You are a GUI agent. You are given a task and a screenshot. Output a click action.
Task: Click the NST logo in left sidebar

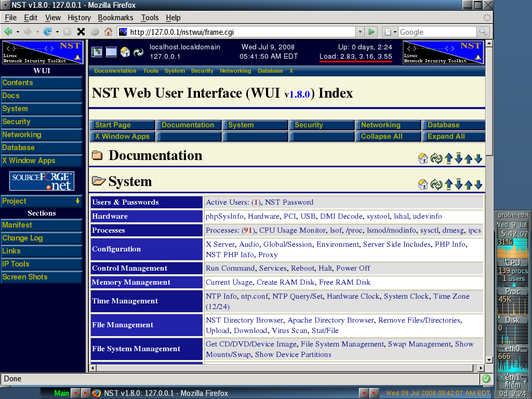43,52
